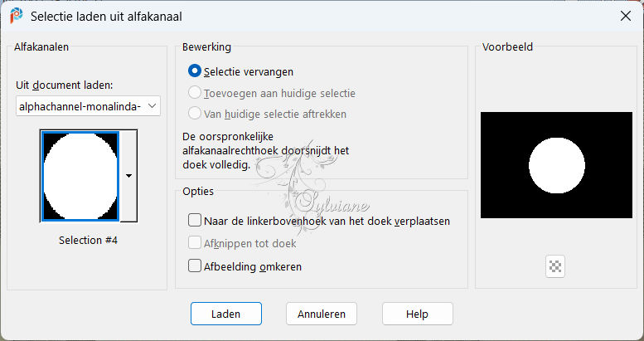This screenshot has width=644, height=341.
Task: Enable the Afbeelding omkeren checkbox
Action: [x=194, y=266]
